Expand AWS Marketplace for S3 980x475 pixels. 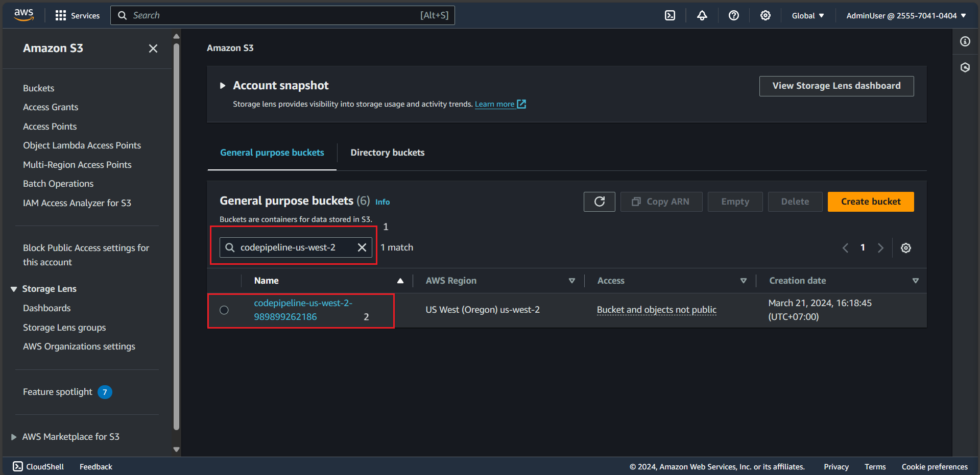coord(14,437)
